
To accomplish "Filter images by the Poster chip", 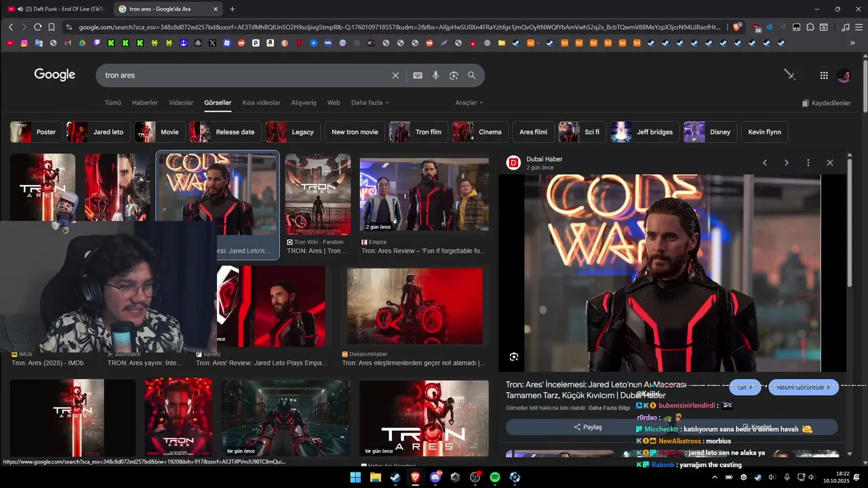I will pyautogui.click(x=37, y=132).
